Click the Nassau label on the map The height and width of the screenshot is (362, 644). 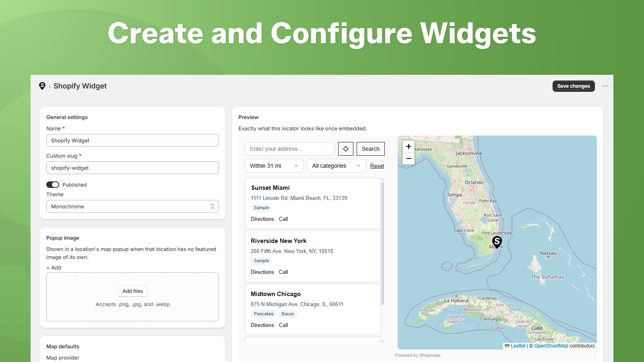click(x=548, y=253)
